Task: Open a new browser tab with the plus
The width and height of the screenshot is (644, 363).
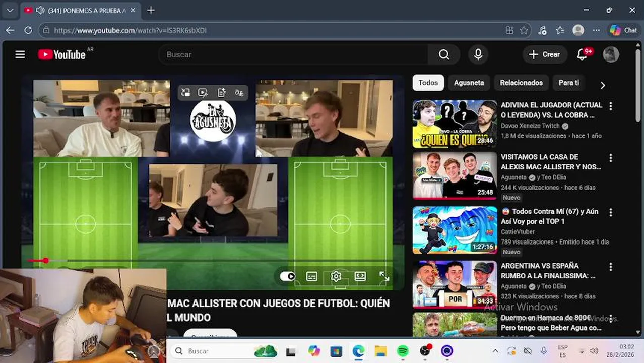Action: (151, 10)
